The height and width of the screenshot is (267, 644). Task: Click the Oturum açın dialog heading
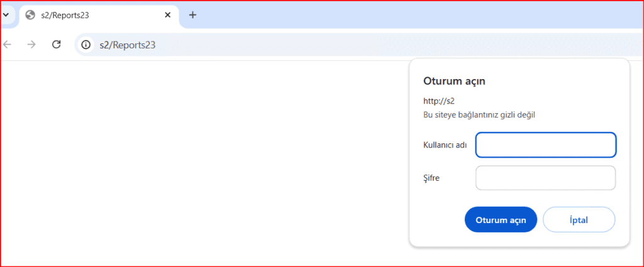click(x=454, y=81)
